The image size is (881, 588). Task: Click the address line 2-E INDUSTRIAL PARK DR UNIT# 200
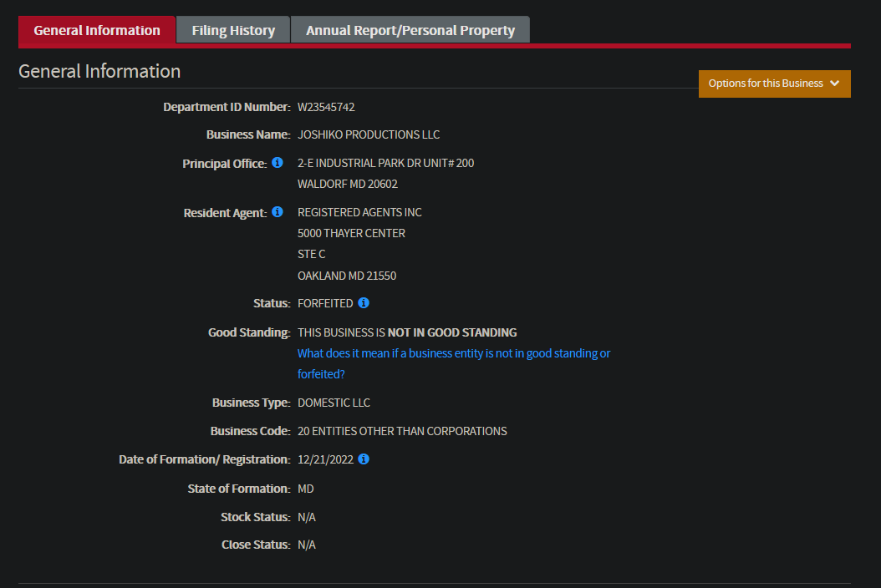[385, 163]
